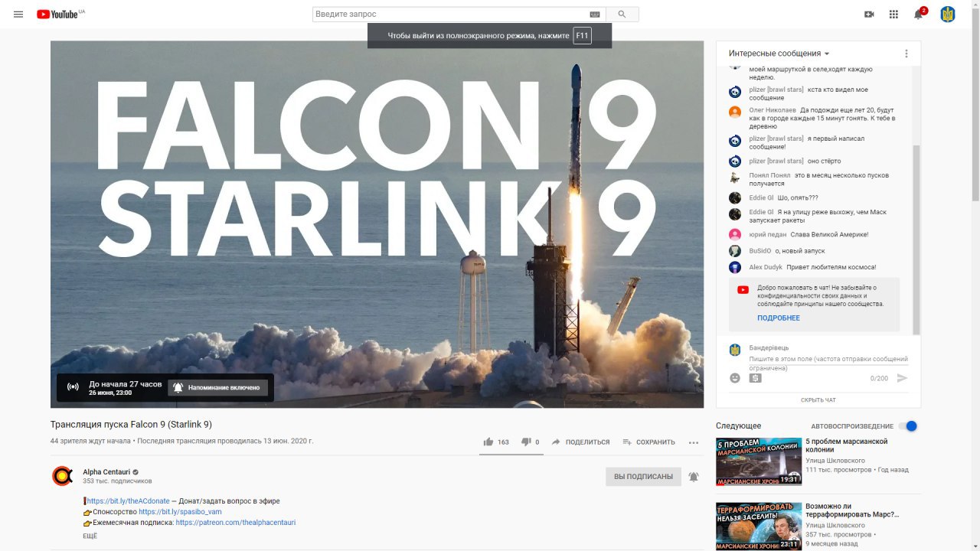Image resolution: width=980 pixels, height=551 pixels.
Task: Open title 5 проблем марсианской колонии
Action: click(x=846, y=445)
